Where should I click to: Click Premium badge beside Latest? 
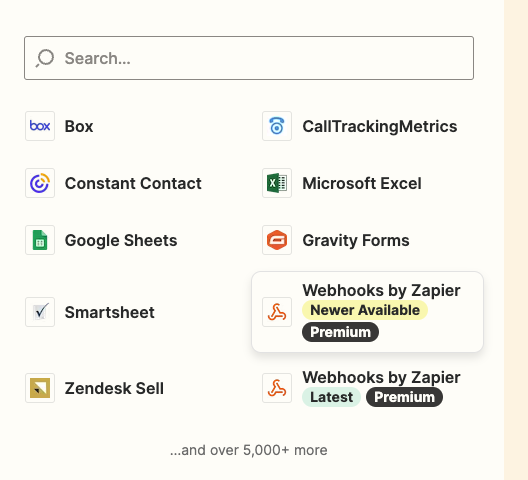click(x=404, y=397)
